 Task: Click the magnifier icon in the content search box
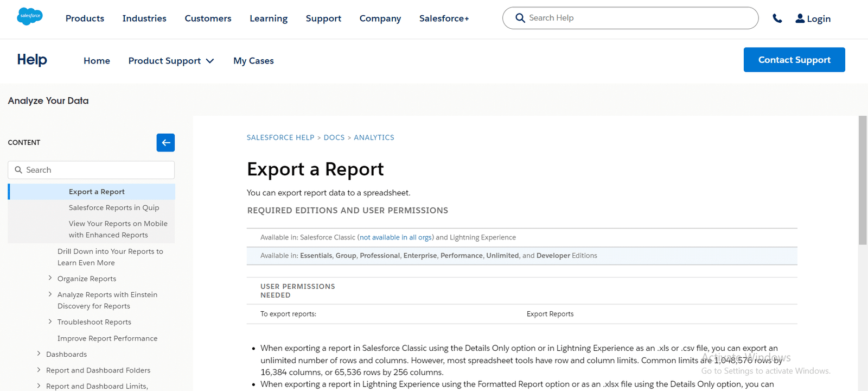[x=18, y=170]
